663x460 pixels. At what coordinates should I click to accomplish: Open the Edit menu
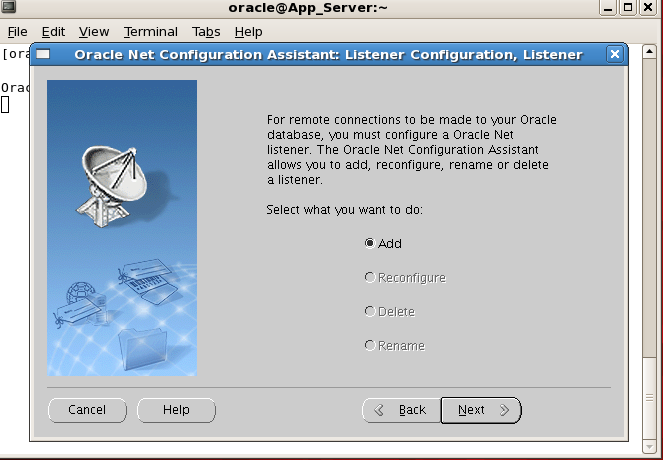pos(53,31)
